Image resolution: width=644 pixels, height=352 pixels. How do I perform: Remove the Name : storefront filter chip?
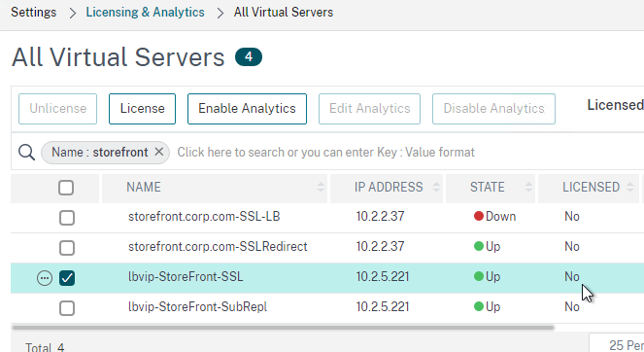pyautogui.click(x=159, y=152)
